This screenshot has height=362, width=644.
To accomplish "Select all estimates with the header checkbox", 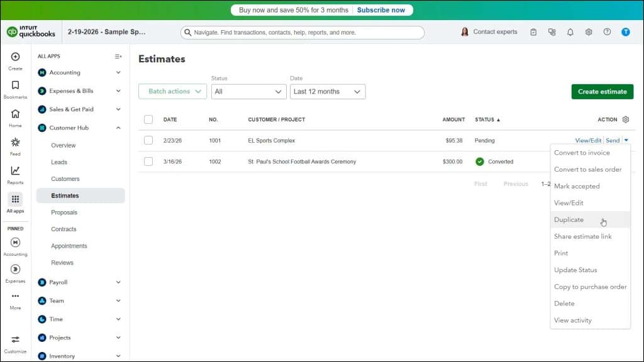I will pos(149,119).
